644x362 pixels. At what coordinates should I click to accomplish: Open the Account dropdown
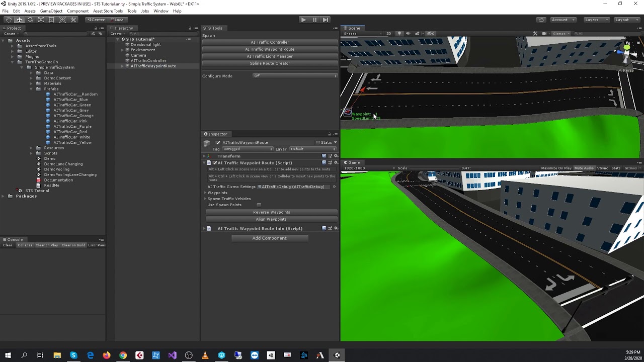pyautogui.click(x=562, y=20)
